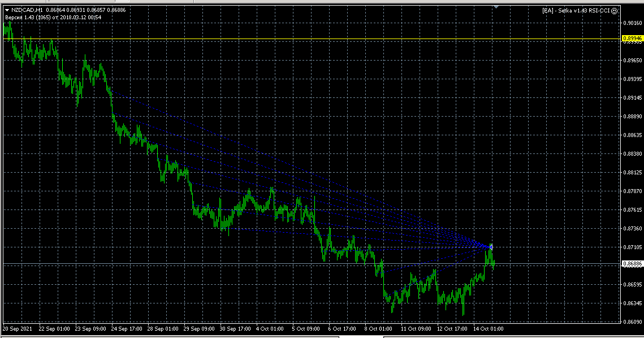The width and height of the screenshot is (644, 338).
Task: Click time axis label 29 Sep 09:00
Action: 199,329
